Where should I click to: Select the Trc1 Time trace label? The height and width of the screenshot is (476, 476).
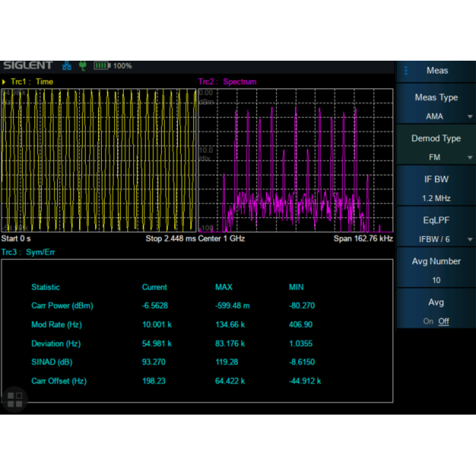pos(32,82)
